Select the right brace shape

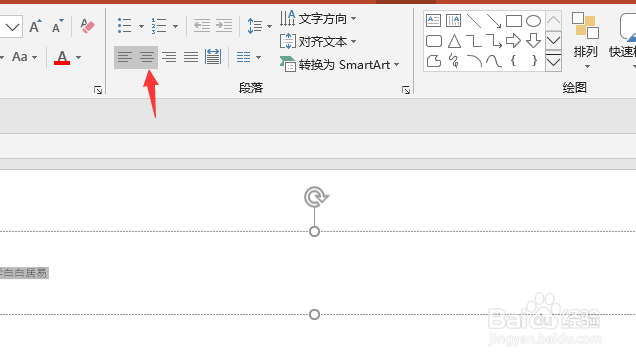(x=534, y=61)
